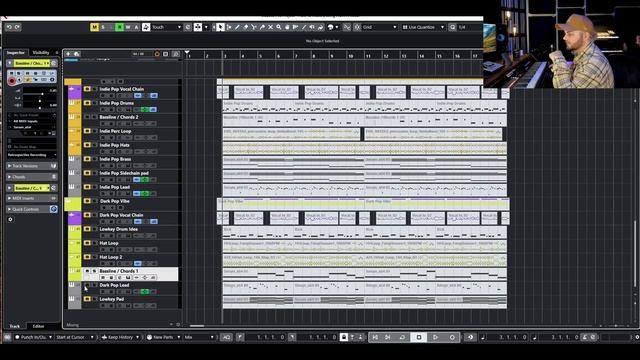Select the Zoom magnifier tool
640x360 pixels.
click(x=279, y=27)
